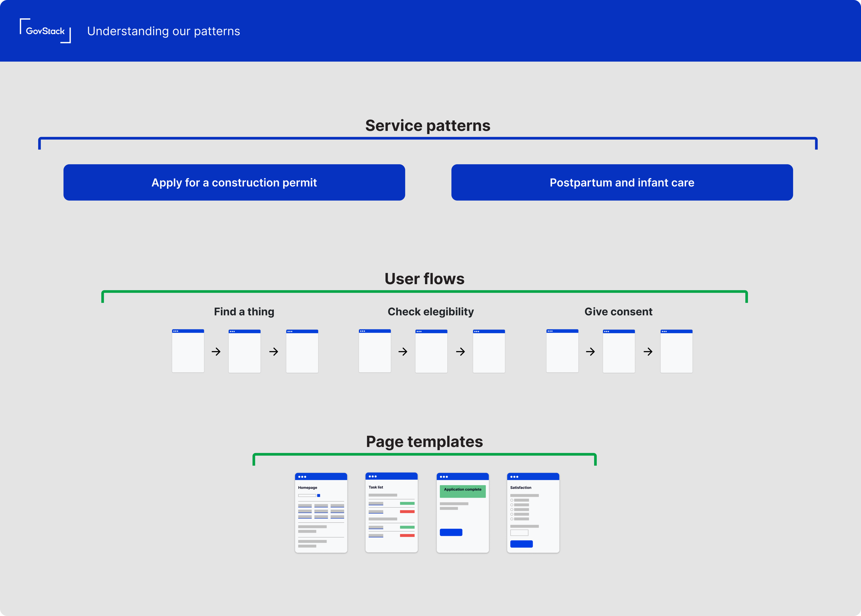
Task: Select the Homepage page template thumbnail
Action: click(321, 513)
